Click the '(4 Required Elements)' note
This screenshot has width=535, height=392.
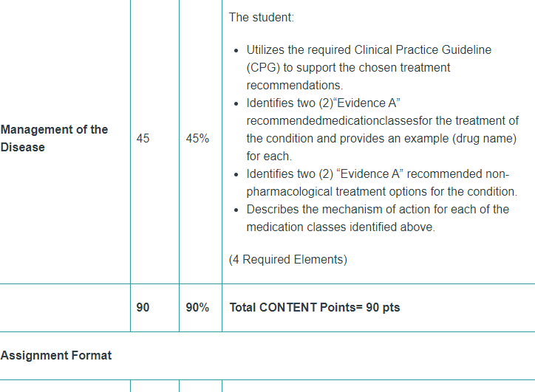[288, 259]
